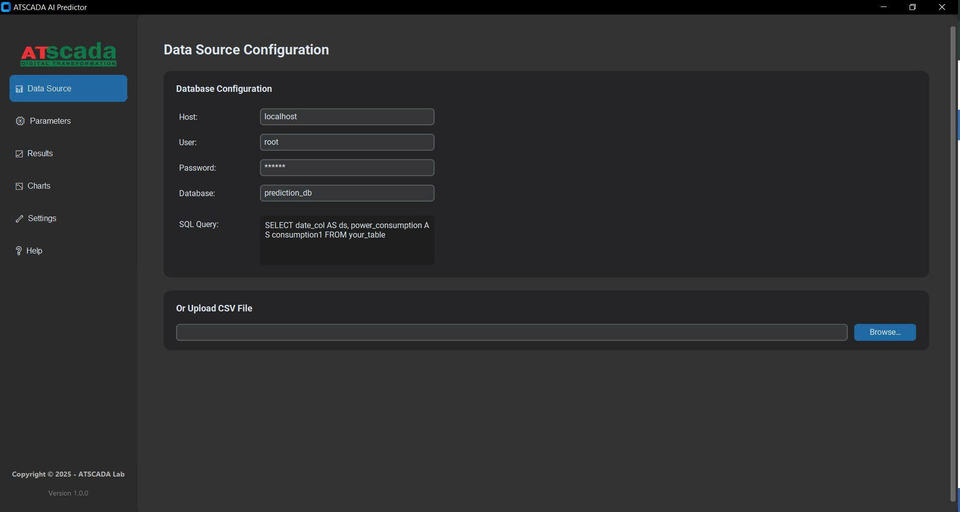Click the CSV file path text box
The height and width of the screenshot is (512, 960).
tap(511, 332)
